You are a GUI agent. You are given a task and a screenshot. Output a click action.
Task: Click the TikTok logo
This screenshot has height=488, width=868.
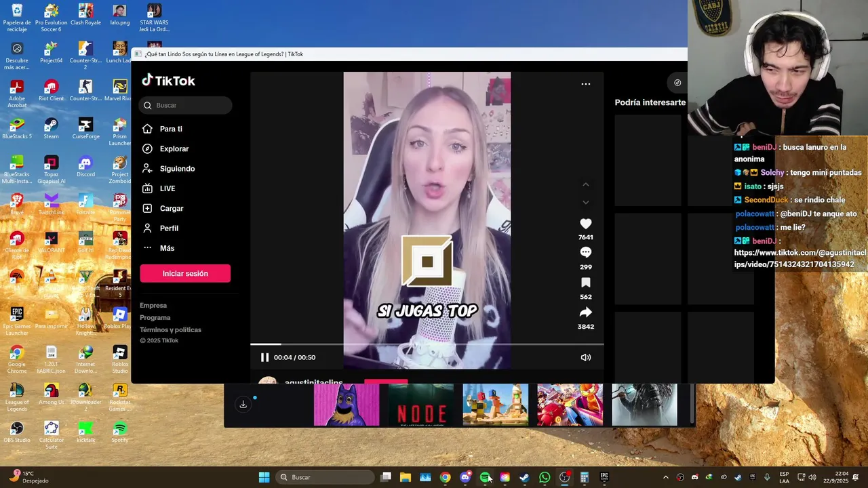coord(168,81)
